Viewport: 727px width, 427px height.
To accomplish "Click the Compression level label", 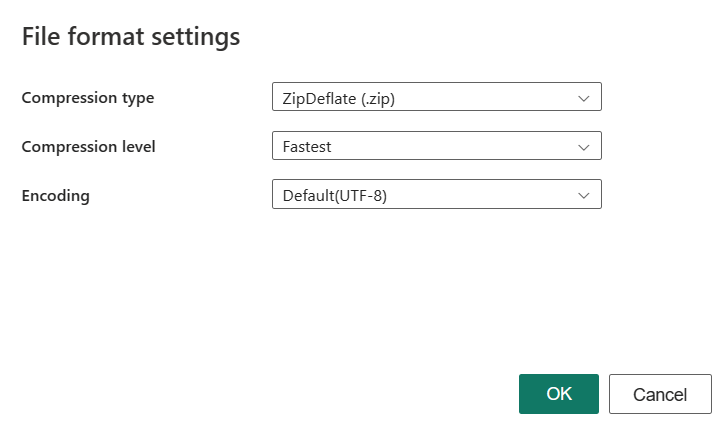I will 88,147.
